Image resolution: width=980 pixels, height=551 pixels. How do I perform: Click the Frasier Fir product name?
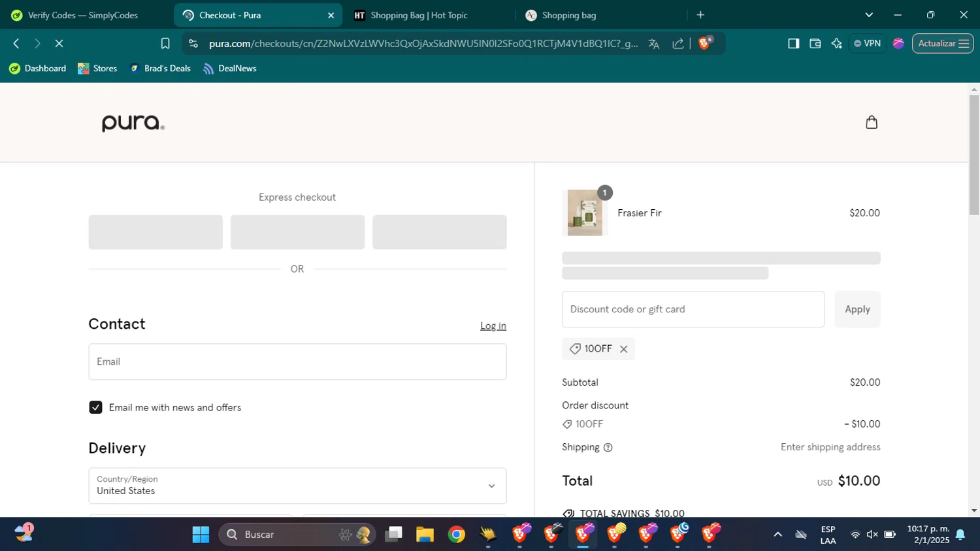[x=640, y=213]
